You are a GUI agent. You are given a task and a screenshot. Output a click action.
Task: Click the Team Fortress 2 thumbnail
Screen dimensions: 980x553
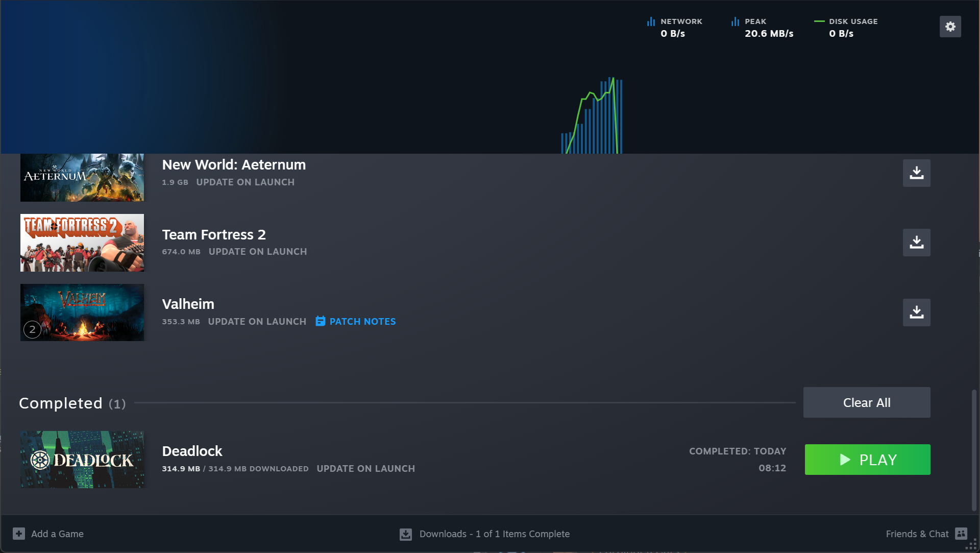click(x=82, y=243)
